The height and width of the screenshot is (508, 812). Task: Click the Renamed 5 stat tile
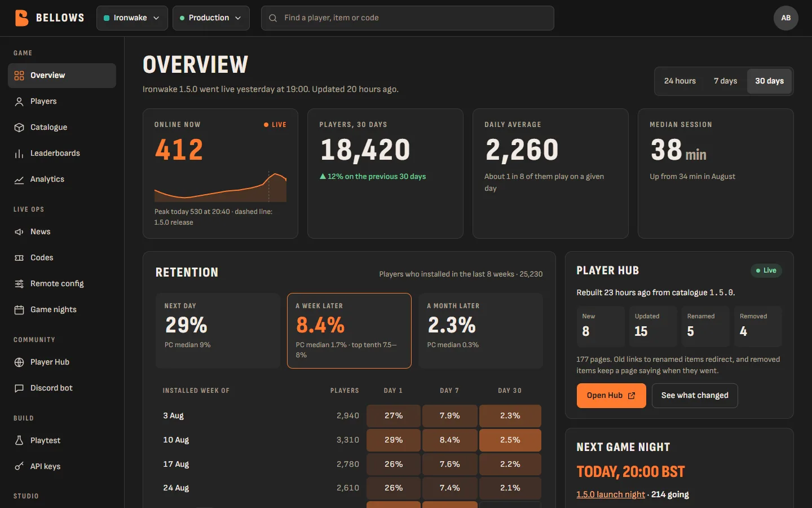click(x=705, y=326)
